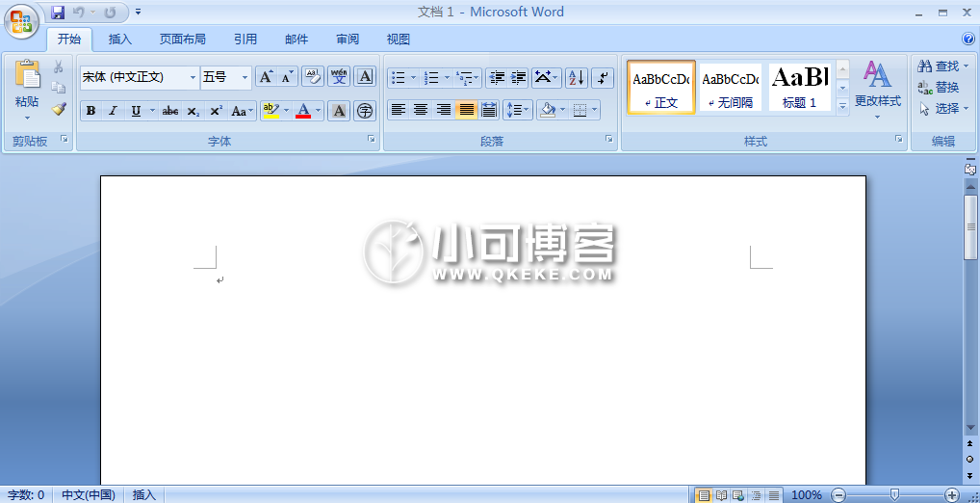Apply red font color

[304, 111]
